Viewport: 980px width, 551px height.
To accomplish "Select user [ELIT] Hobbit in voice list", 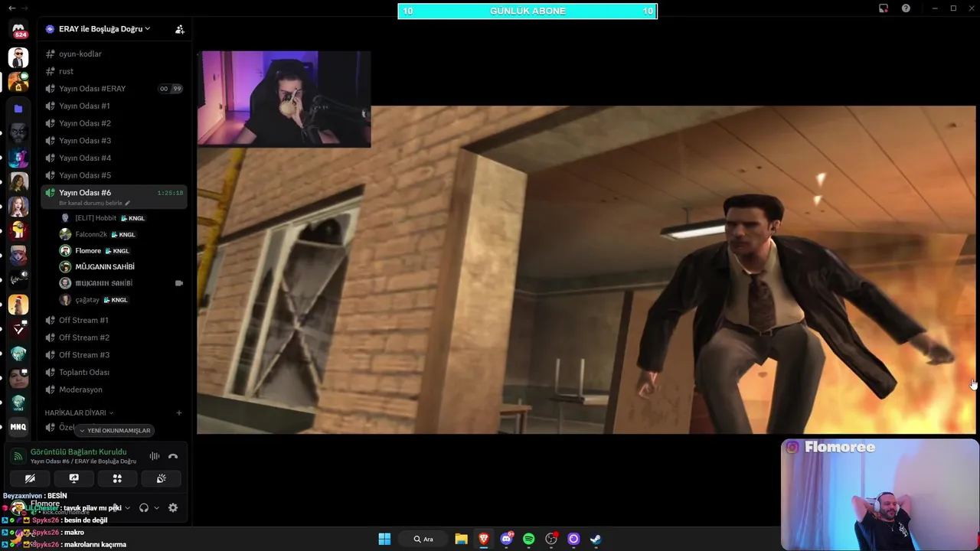I will tap(103, 218).
